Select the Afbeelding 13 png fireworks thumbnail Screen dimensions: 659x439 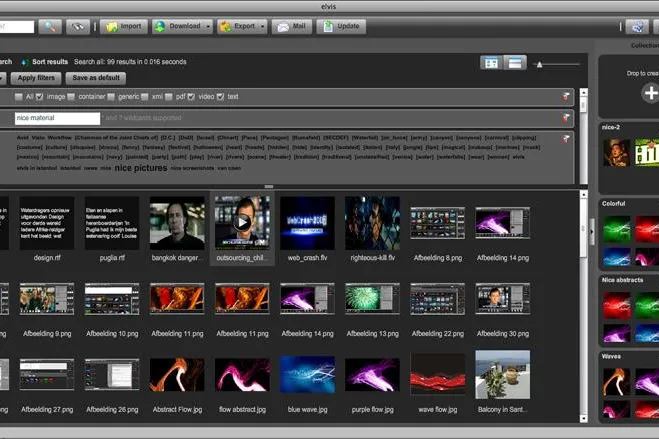coord(372,299)
